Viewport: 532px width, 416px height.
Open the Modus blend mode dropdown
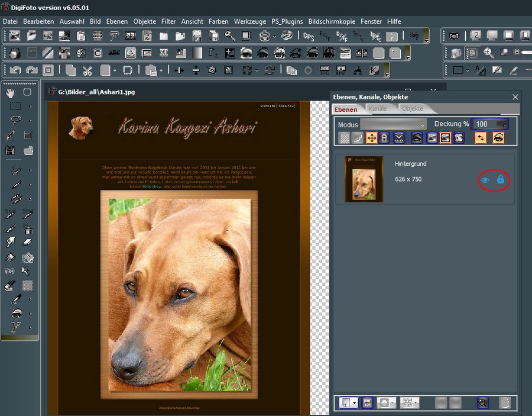coord(393,125)
